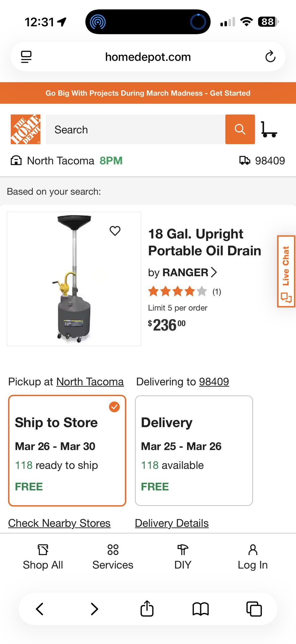Open Safari page settings icon
Screen dimensions: 296x644
(26, 57)
